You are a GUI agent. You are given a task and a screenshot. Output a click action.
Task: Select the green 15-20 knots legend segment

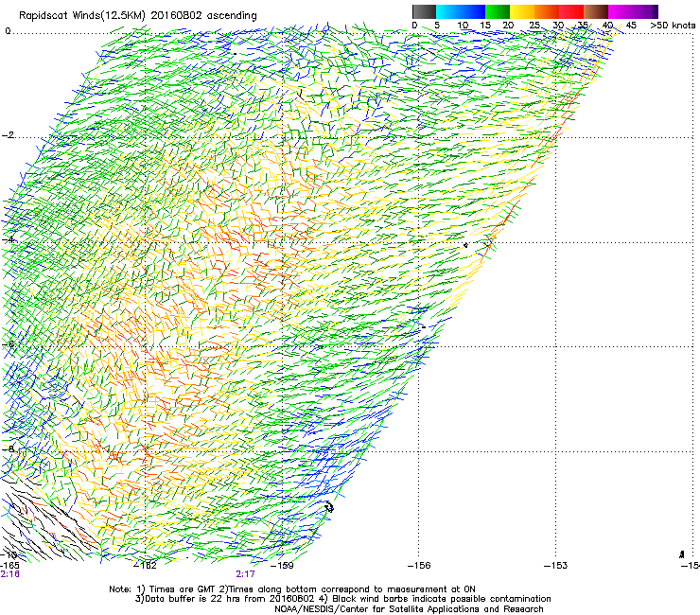498,11
